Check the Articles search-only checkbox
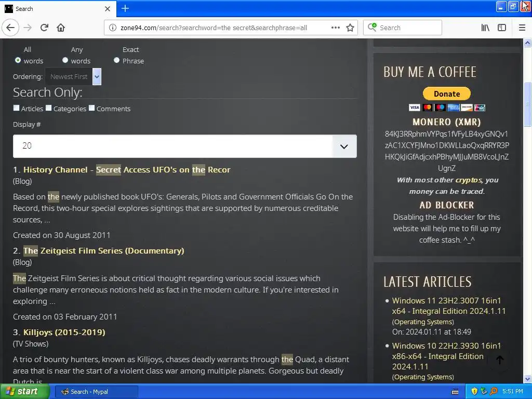Image resolution: width=532 pixels, height=399 pixels. pyautogui.click(x=16, y=108)
